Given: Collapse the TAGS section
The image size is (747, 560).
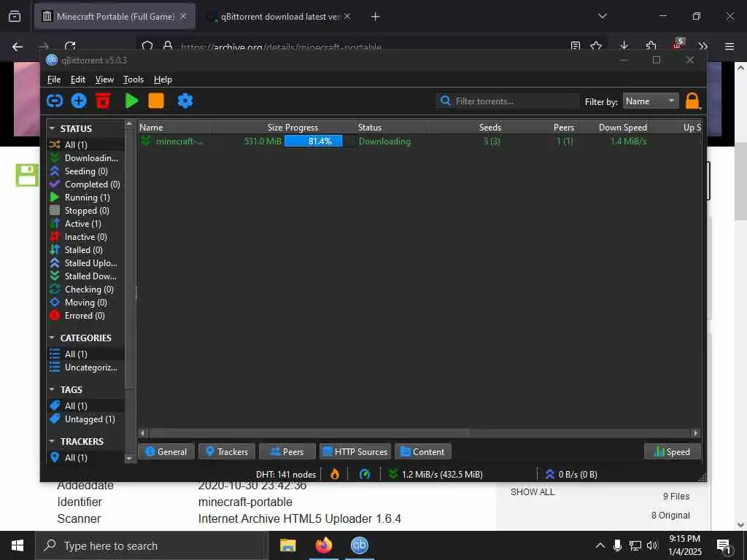Looking at the screenshot, I should click(x=52, y=389).
